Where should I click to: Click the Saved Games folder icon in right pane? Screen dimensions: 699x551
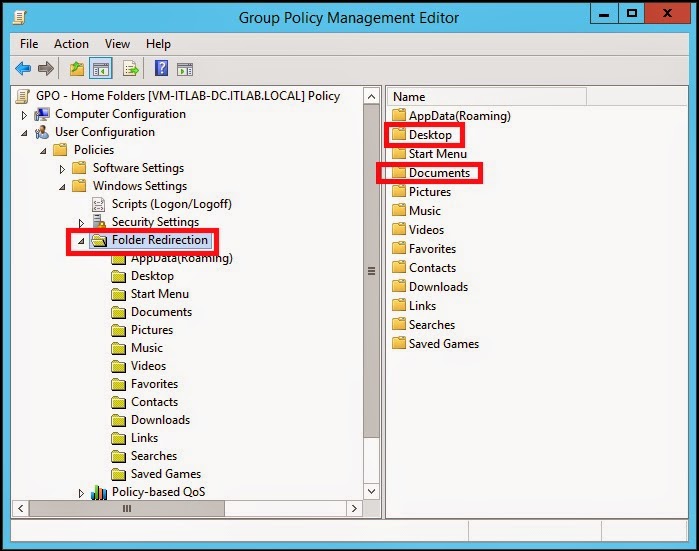click(399, 343)
